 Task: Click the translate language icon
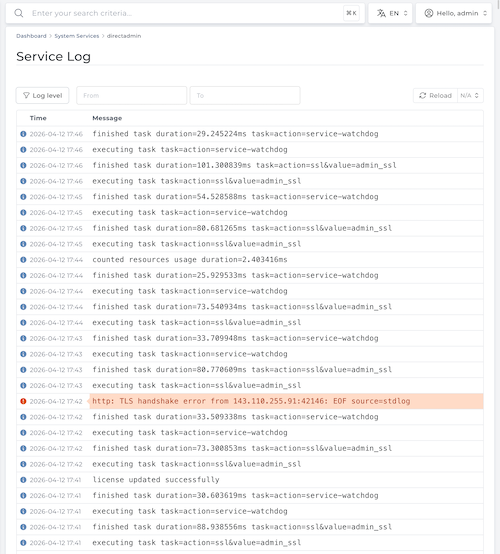[x=381, y=13]
